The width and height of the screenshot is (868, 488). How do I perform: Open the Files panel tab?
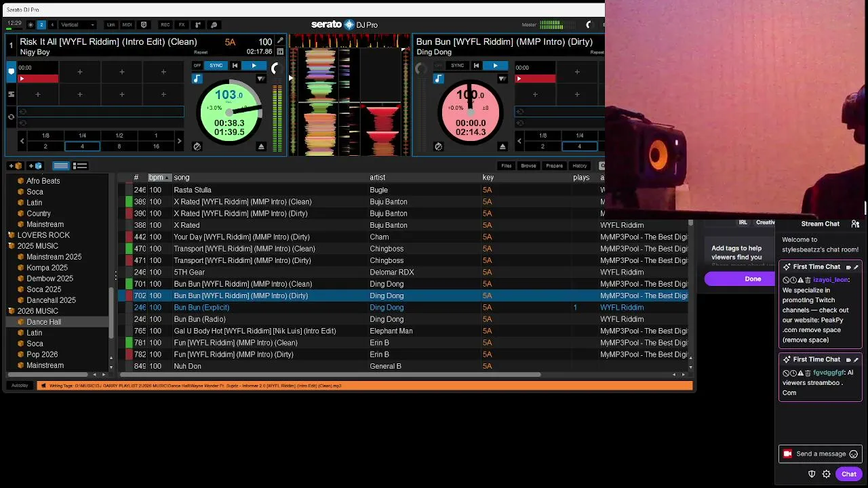click(507, 166)
